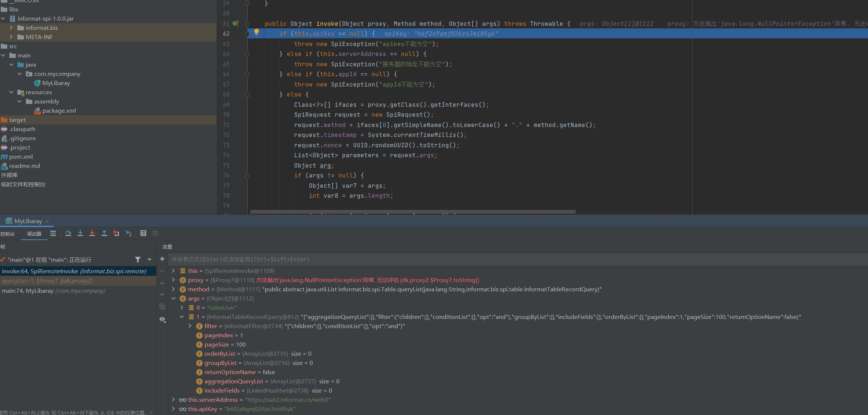The image size is (868, 415).
Task: Open the Evaluate Expression calculator icon
Action: tap(143, 233)
